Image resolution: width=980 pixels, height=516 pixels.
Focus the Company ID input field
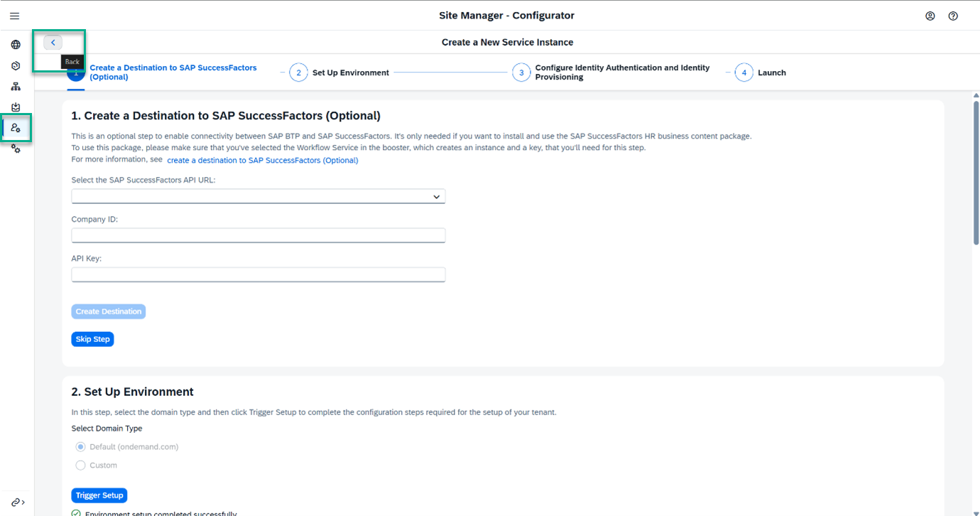pyautogui.click(x=258, y=235)
